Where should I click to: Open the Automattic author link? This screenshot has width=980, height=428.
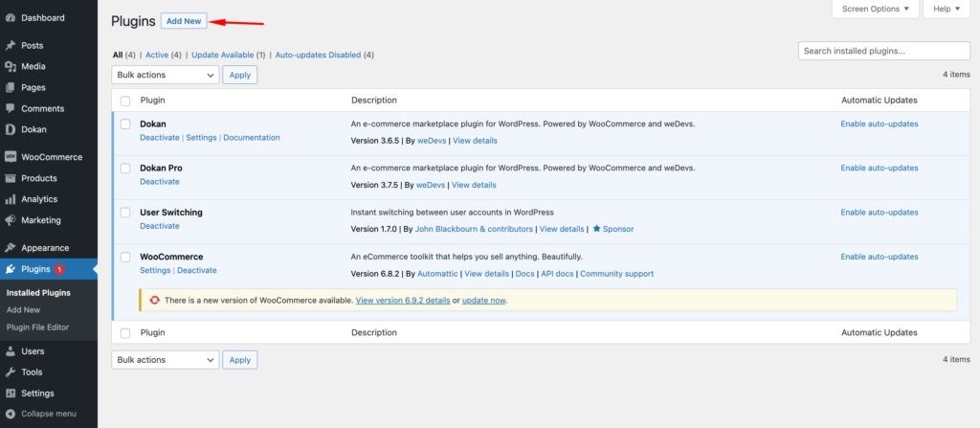pos(437,274)
